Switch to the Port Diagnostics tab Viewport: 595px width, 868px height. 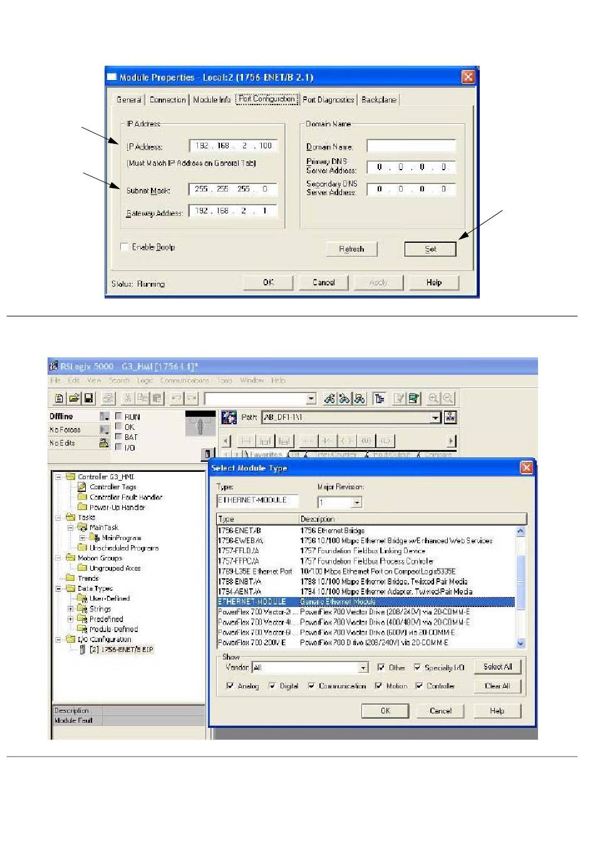(x=328, y=100)
